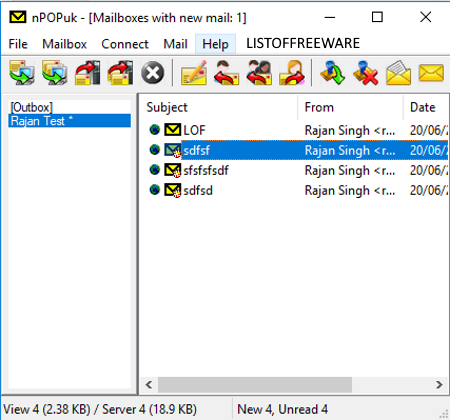This screenshot has height=420, width=450.
Task: Click the Stop (X) toolbar icon
Action: click(153, 72)
